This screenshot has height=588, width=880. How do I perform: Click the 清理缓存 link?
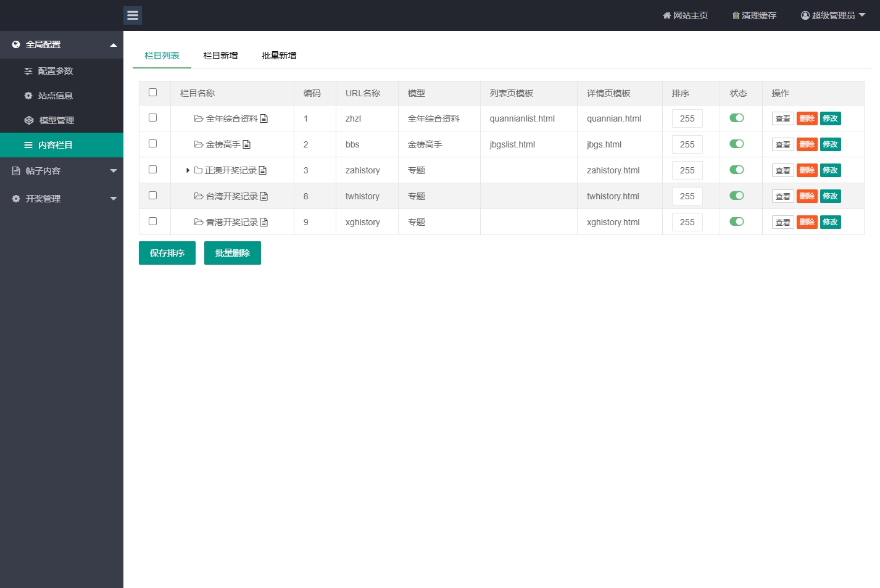pyautogui.click(x=754, y=15)
